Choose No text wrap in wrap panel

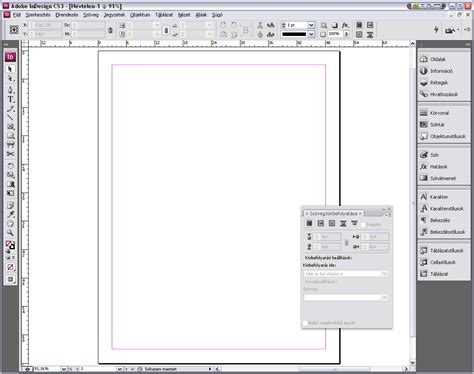click(309, 223)
